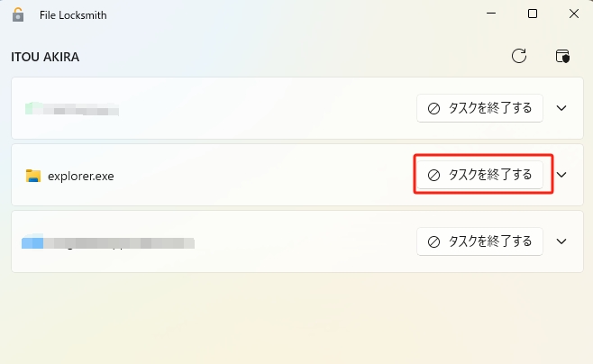Click the File Locksmith padlock app icon
Screen dimensions: 593x364
click(x=17, y=14)
